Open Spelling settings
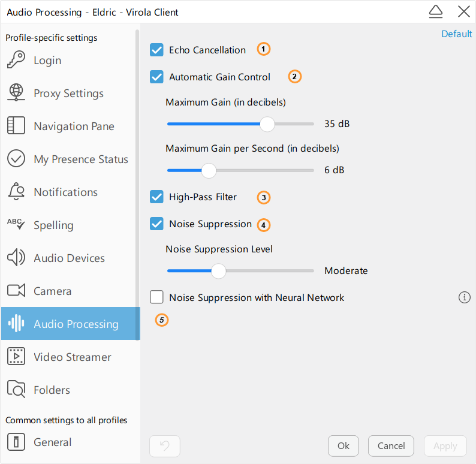This screenshot has height=464, width=476. click(x=70, y=225)
